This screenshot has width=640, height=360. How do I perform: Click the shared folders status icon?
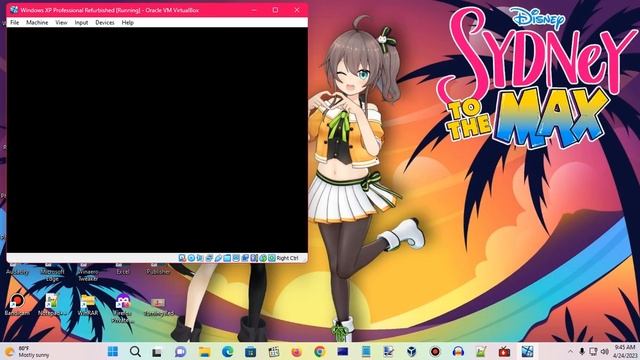point(227,258)
